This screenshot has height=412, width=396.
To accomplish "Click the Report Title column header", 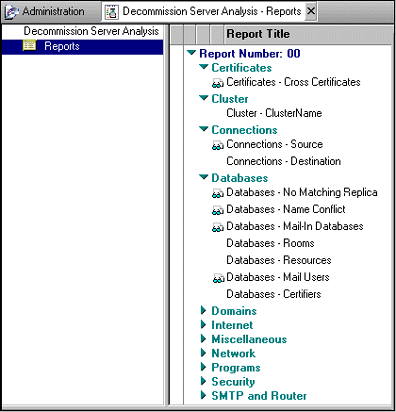I will pyautogui.click(x=258, y=34).
